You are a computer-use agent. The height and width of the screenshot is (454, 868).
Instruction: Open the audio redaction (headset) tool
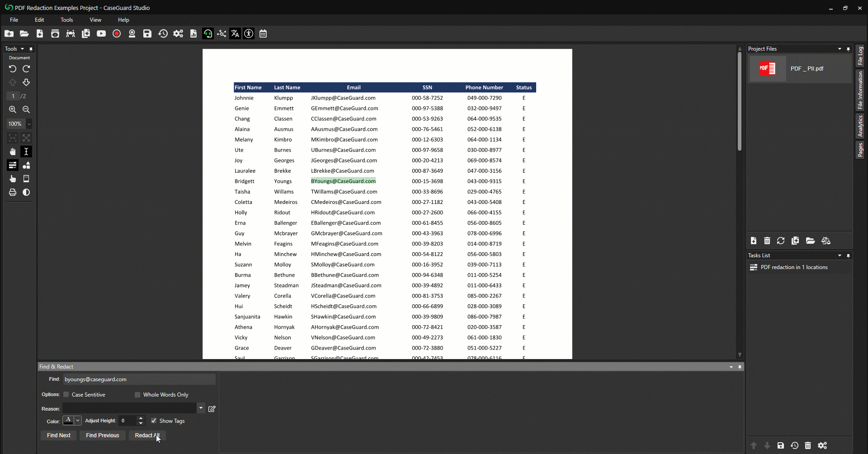pos(208,33)
